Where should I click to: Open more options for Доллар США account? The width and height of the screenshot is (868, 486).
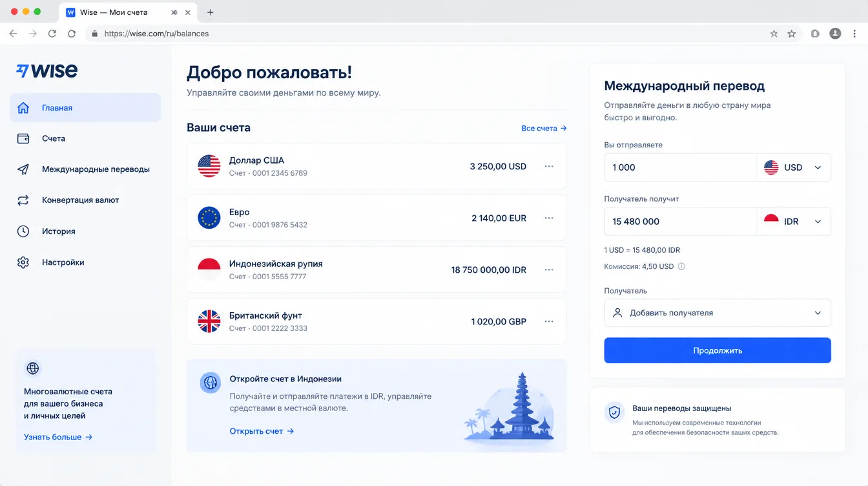point(549,166)
